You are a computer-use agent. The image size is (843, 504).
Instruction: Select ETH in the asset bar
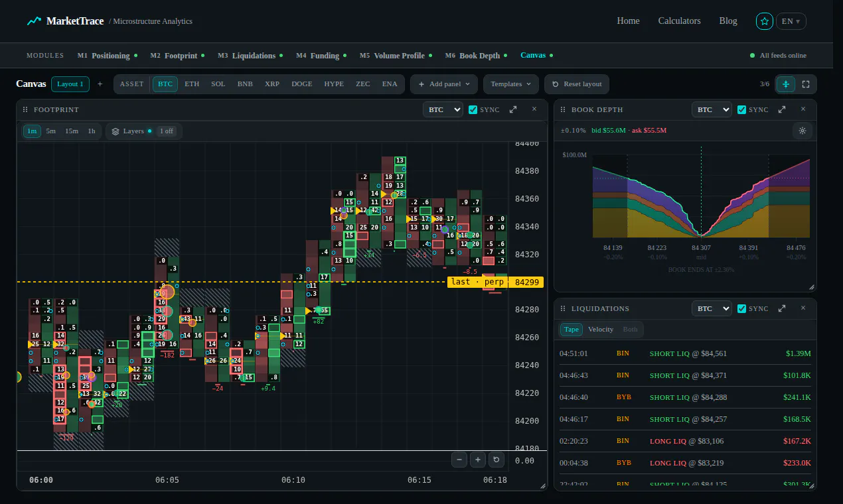tap(192, 84)
